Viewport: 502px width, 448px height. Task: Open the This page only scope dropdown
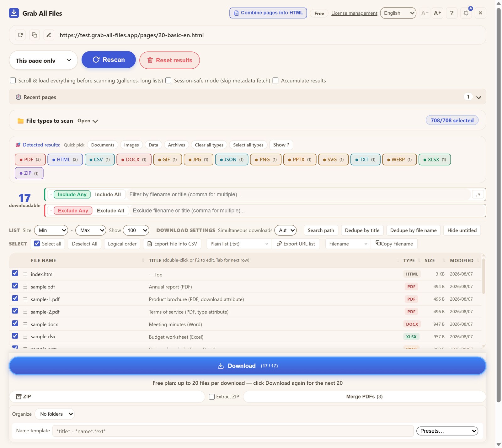click(43, 60)
